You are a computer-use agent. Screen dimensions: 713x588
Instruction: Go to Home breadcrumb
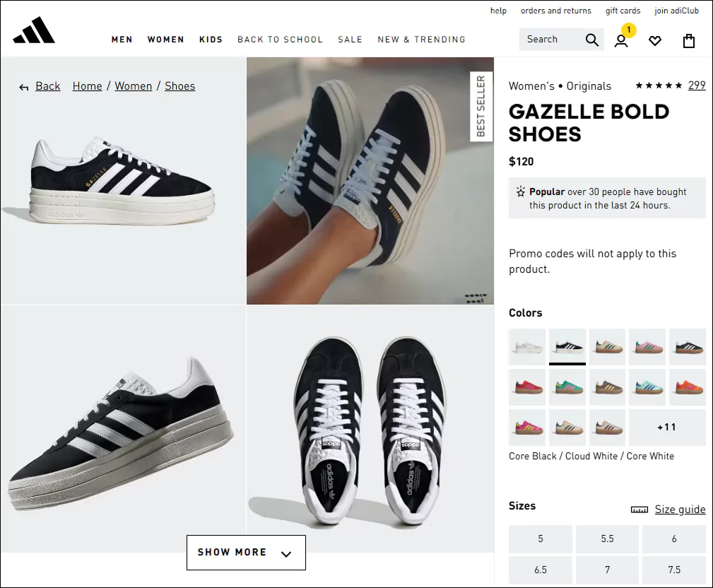click(x=88, y=86)
